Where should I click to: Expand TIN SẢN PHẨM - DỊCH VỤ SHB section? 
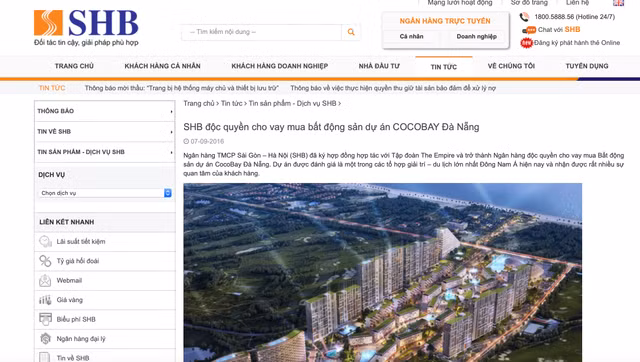click(x=105, y=152)
